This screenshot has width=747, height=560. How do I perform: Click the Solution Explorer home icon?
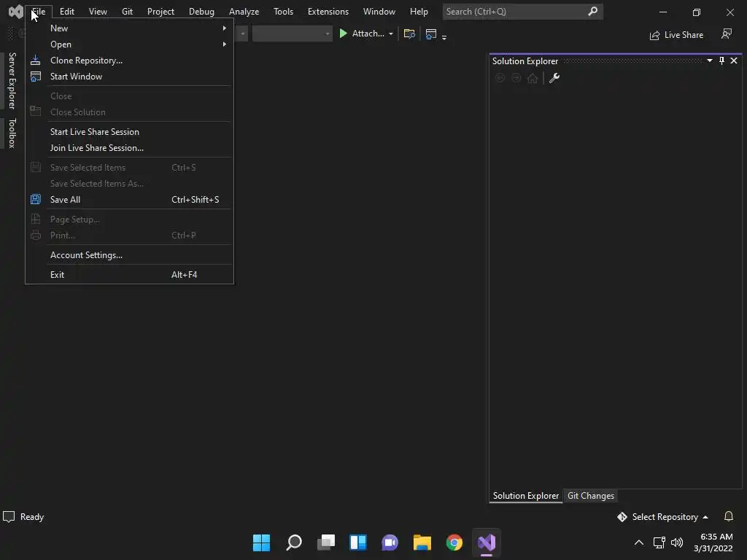[532, 78]
